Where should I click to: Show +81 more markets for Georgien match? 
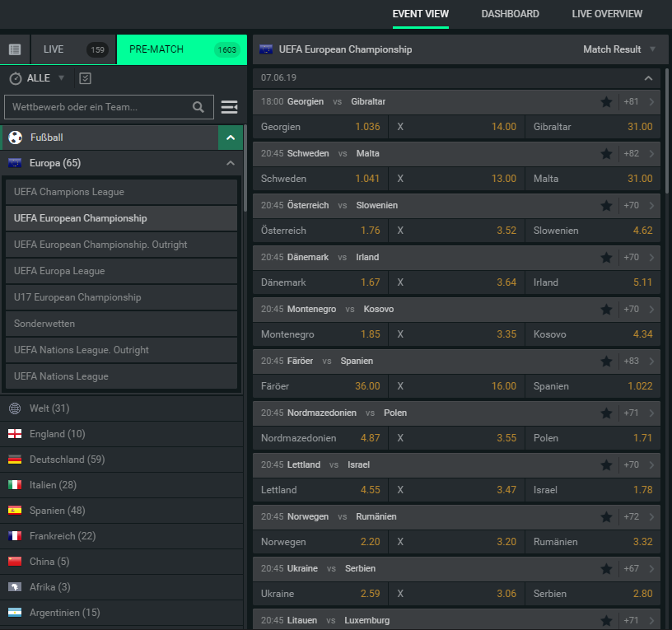(x=631, y=102)
